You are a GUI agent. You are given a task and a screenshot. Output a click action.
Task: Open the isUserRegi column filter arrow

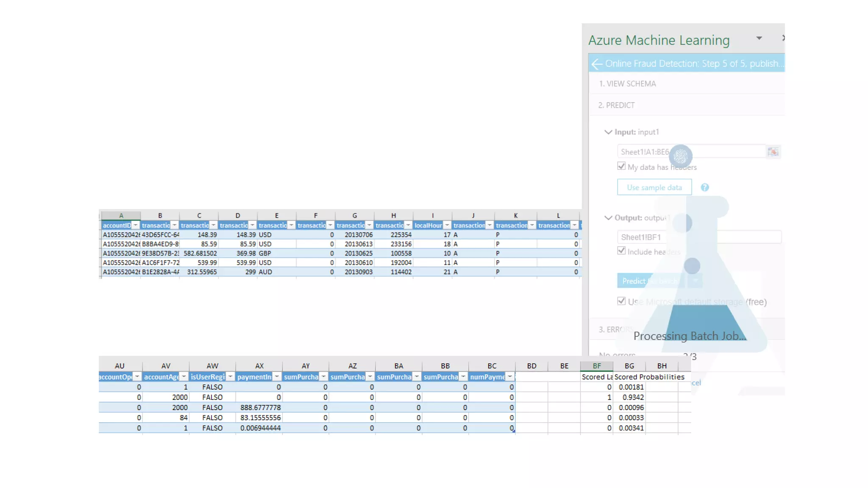[x=230, y=377]
